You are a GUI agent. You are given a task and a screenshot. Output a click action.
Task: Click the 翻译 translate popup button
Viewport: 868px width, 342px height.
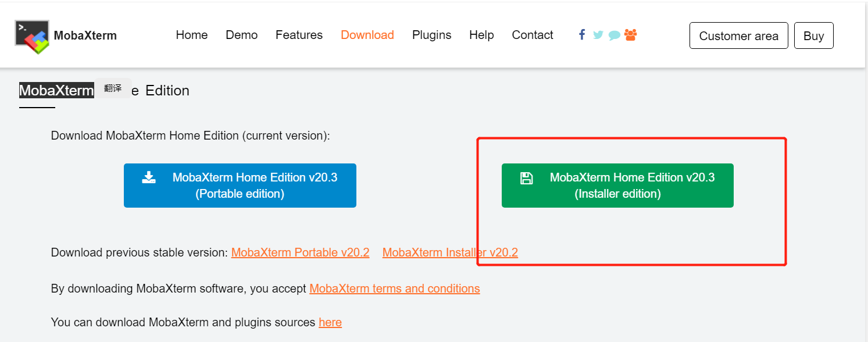click(113, 88)
